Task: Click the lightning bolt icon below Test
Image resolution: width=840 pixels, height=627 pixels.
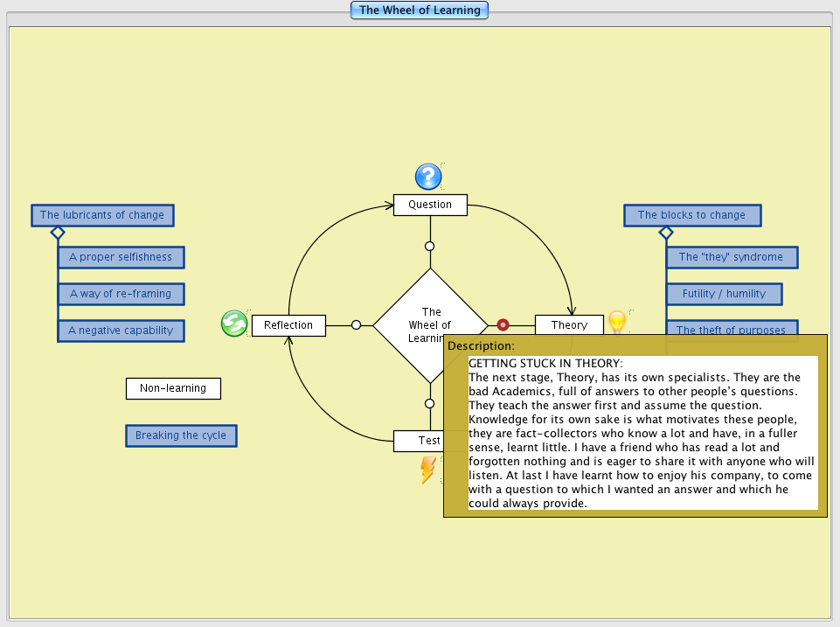Action: [427, 470]
